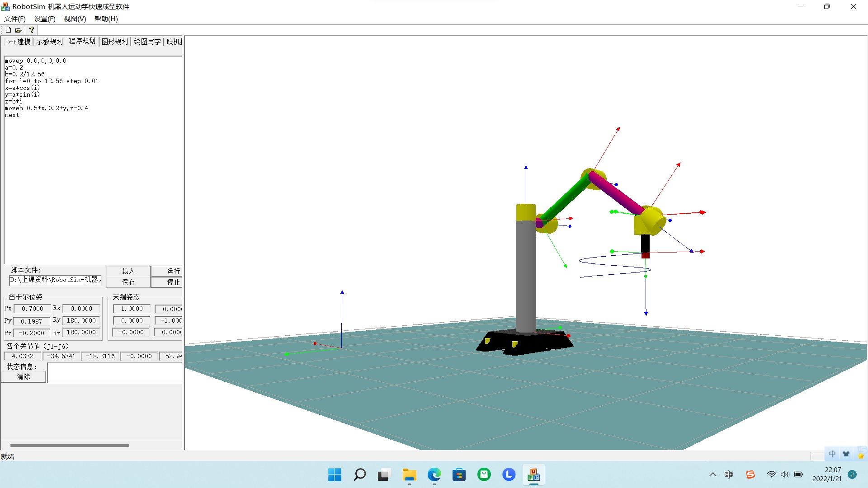Switch to the 图形规划 tab
Viewport: 868px width, 488px height.
[115, 42]
